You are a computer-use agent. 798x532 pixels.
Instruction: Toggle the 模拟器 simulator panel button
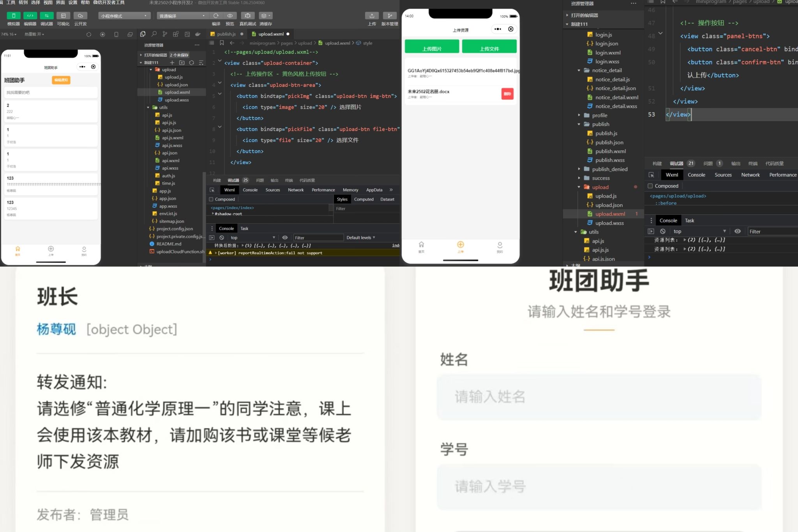pyautogui.click(x=14, y=16)
